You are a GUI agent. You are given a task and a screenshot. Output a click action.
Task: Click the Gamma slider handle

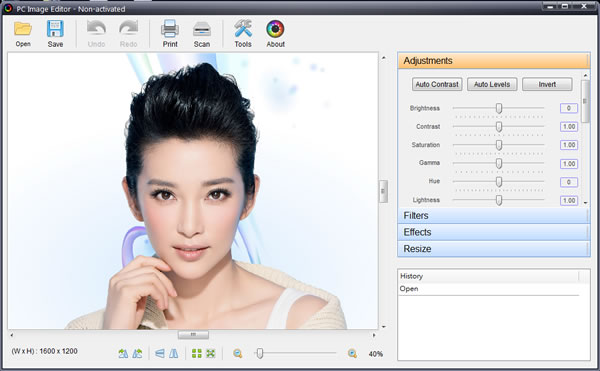pos(499,163)
